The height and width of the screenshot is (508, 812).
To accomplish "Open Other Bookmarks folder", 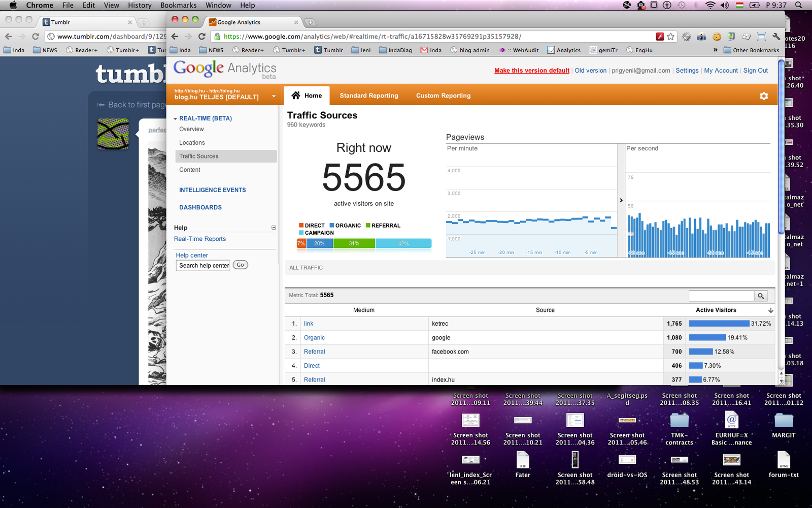I will pyautogui.click(x=751, y=50).
